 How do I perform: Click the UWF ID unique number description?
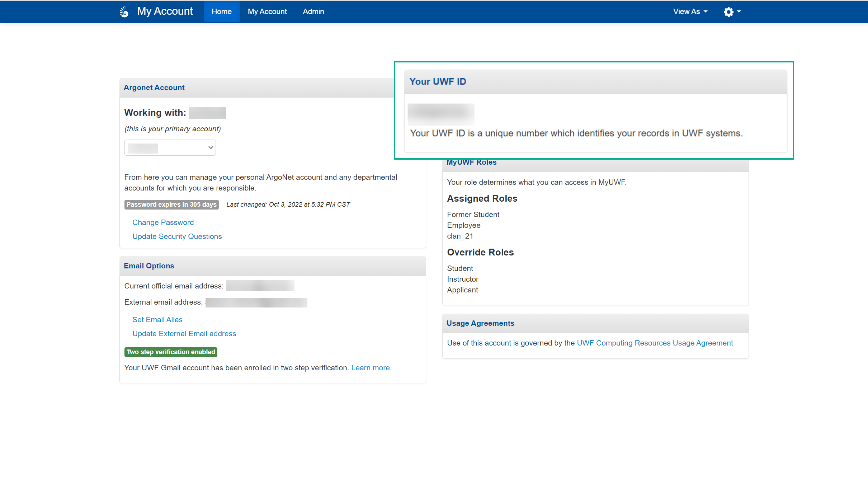(x=576, y=133)
